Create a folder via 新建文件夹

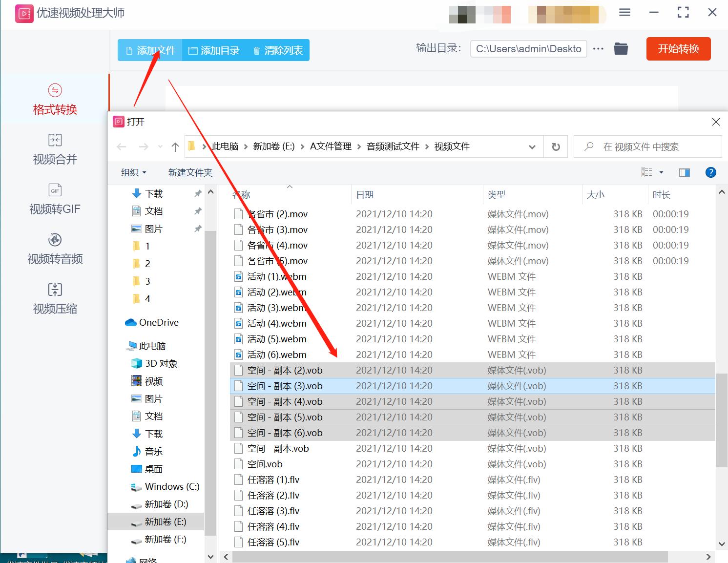point(190,172)
